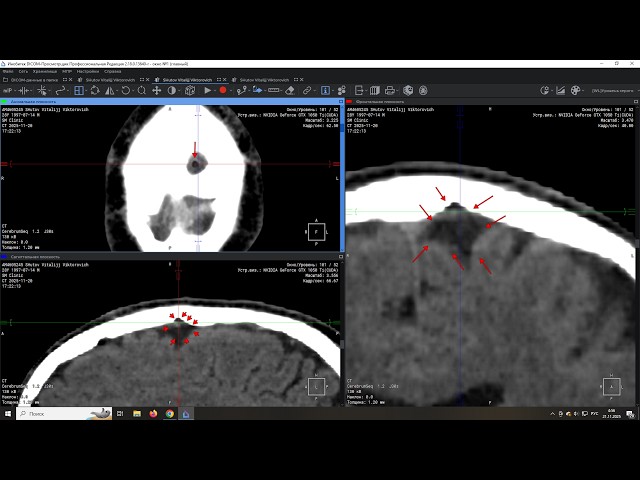The height and width of the screenshot is (480, 640).
Task: Click the graph histogram icon
Action: (x=560, y=91)
